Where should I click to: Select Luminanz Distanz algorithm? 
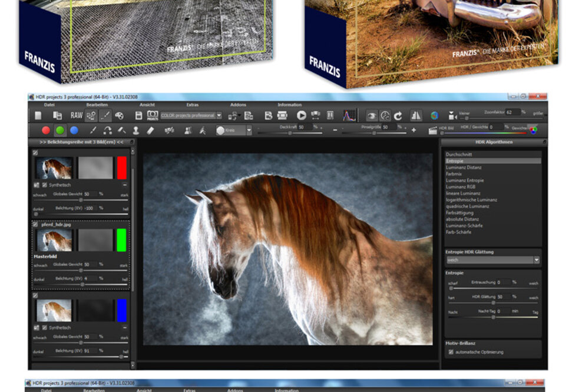464,167
